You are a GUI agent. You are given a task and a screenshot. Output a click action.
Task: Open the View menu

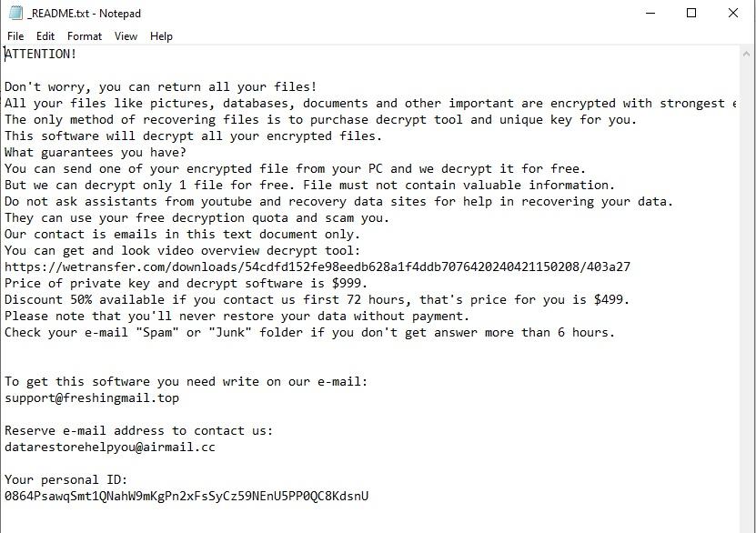tap(126, 36)
